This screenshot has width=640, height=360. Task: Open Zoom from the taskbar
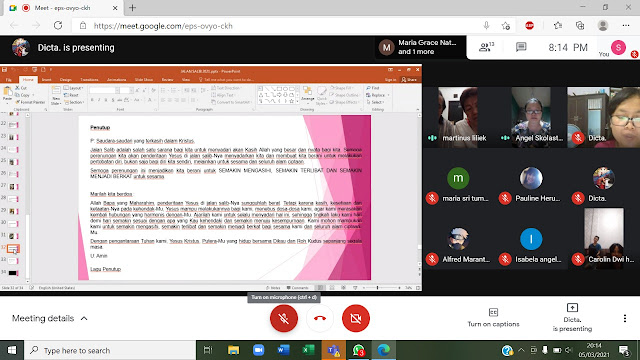click(x=258, y=350)
